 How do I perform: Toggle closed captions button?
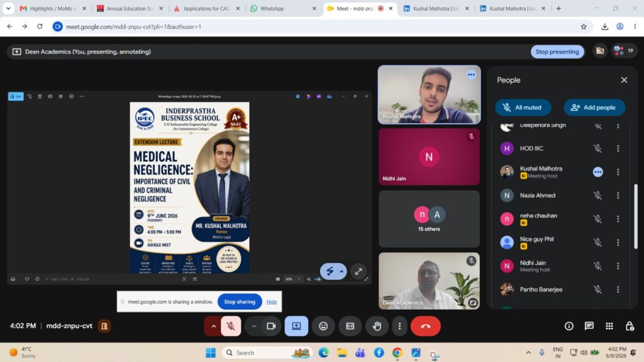pos(350,326)
